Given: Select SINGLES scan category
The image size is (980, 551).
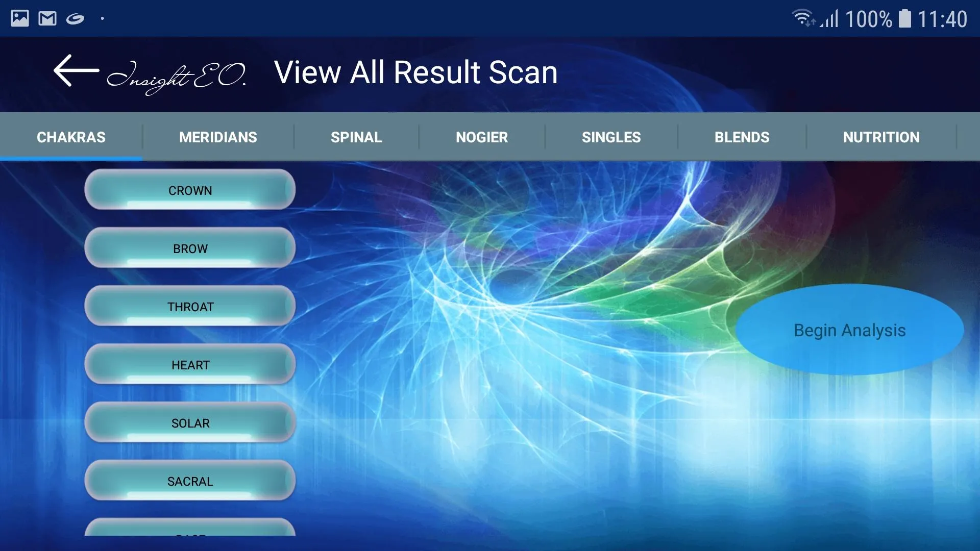Looking at the screenshot, I should (610, 137).
